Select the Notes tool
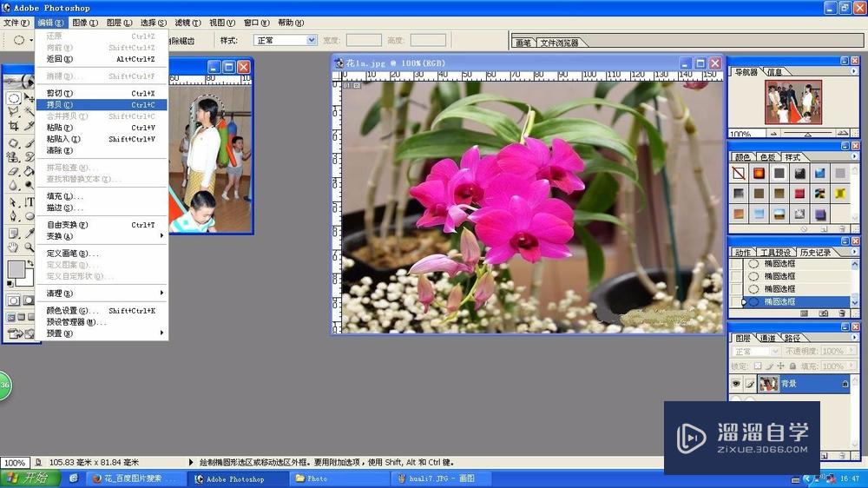 [x=13, y=234]
